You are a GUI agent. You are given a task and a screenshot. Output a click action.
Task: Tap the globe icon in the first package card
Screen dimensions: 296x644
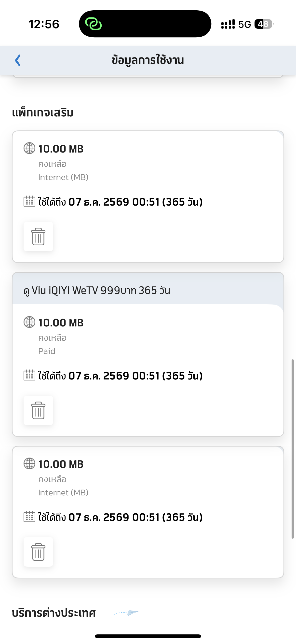click(29, 148)
